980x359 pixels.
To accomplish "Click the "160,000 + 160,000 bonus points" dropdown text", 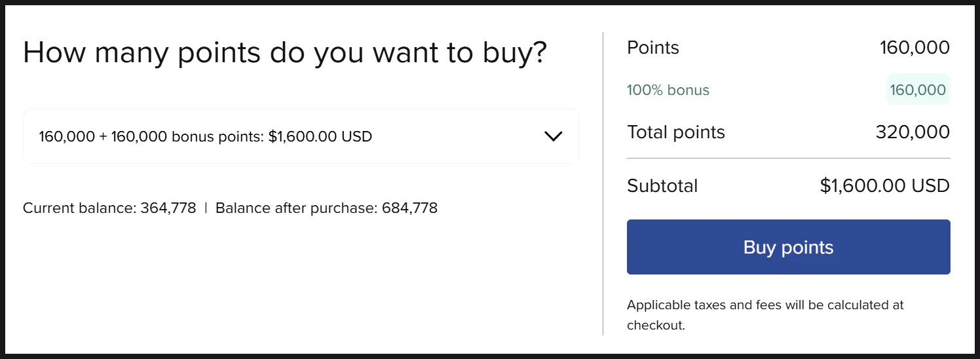I will [x=151, y=137].
